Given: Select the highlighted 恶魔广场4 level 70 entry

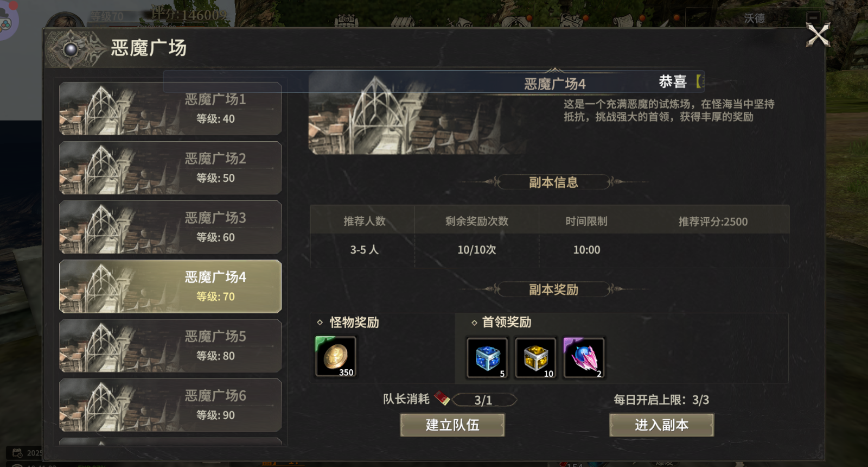Looking at the screenshot, I should pos(170,286).
